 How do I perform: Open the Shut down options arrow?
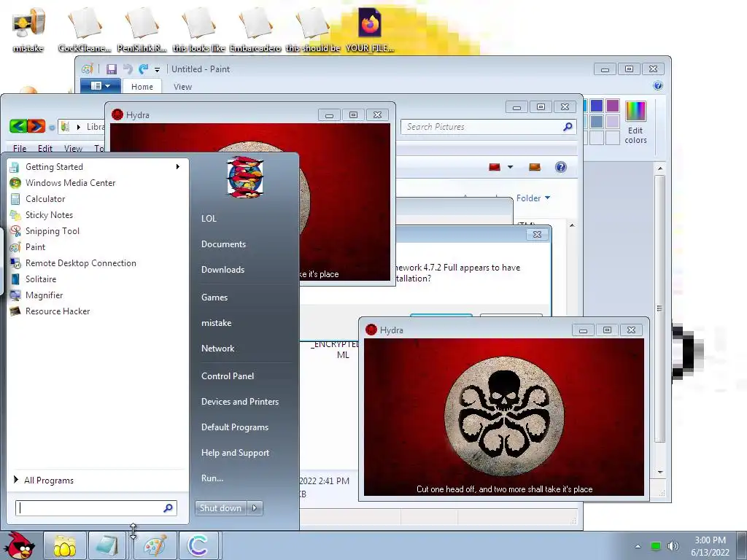pos(255,508)
